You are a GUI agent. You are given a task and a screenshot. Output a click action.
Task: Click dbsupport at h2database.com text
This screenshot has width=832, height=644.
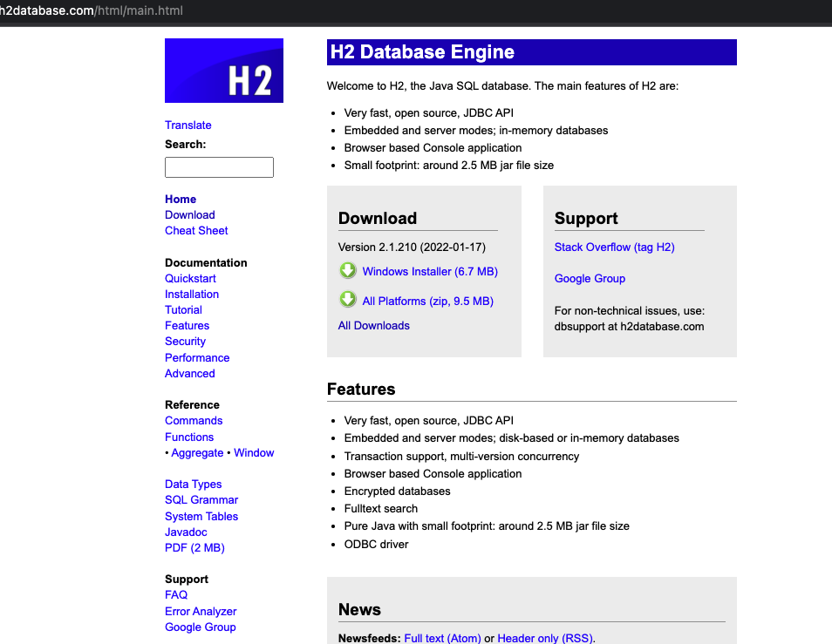[630, 327]
